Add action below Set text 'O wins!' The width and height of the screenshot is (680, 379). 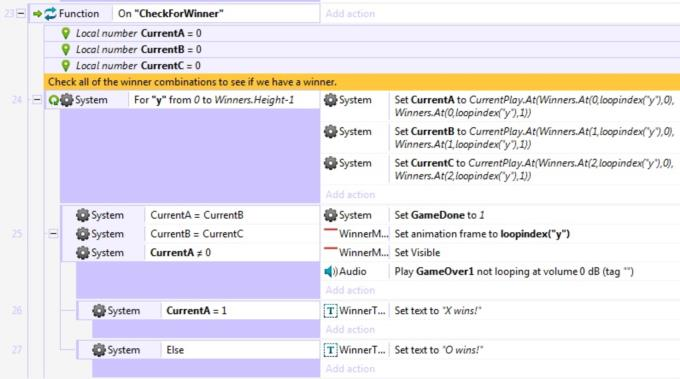[x=350, y=369]
